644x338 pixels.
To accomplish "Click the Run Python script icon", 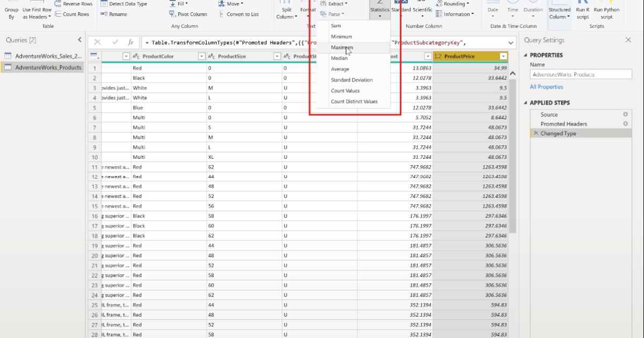I will click(604, 11).
